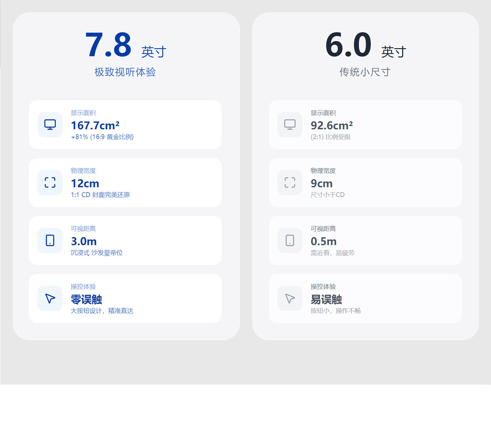Screen dimensions: 491x448
Task: Click the 易误触 label
Action: point(326,299)
